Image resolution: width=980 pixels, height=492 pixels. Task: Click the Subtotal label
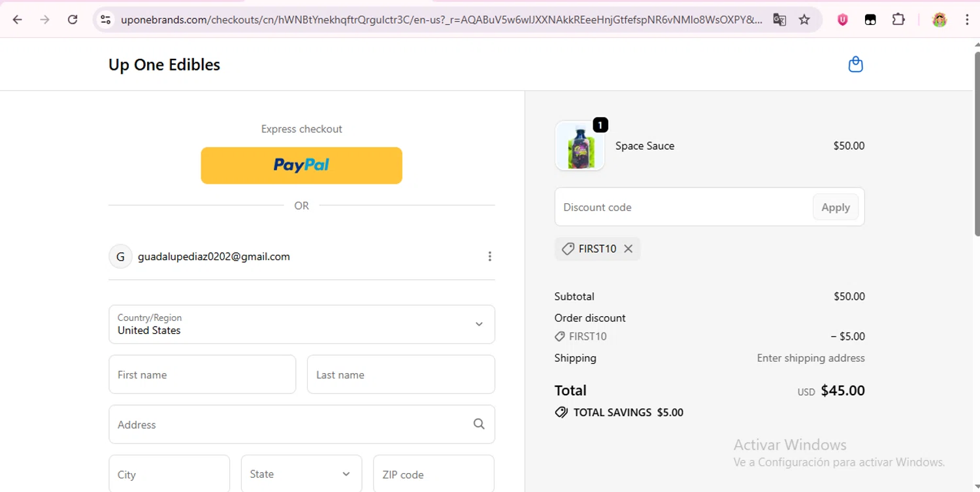574,296
